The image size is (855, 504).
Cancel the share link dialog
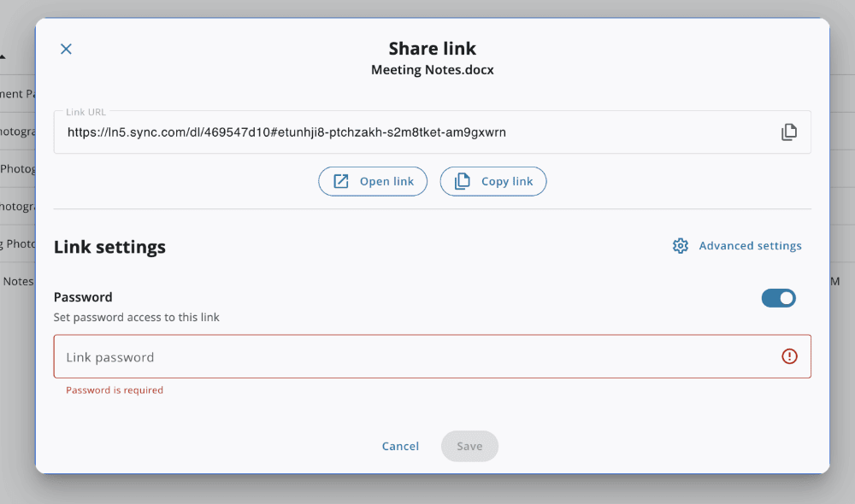tap(400, 446)
